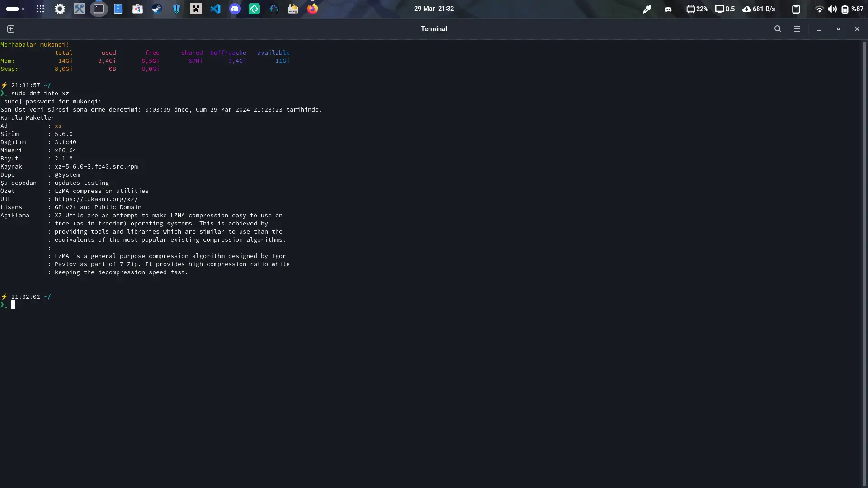Launch the Software store app
The width and height of the screenshot is (868, 488).
tap(137, 9)
